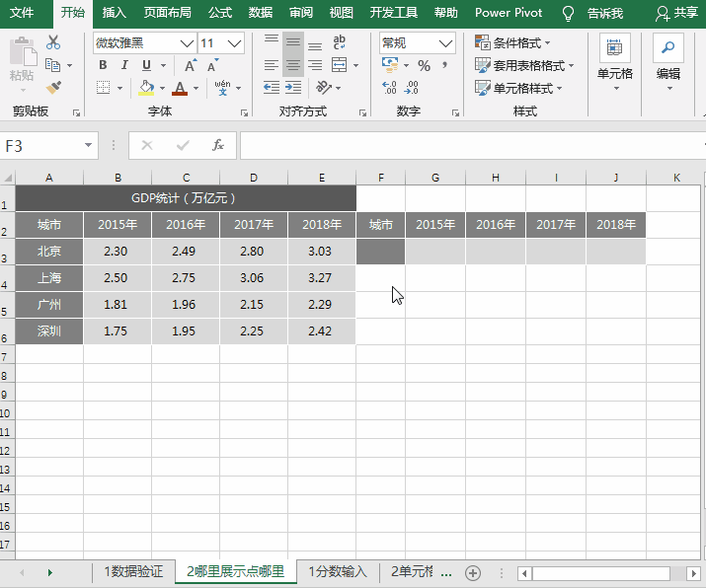Switch to the 页面布局 tab

pyautogui.click(x=167, y=13)
